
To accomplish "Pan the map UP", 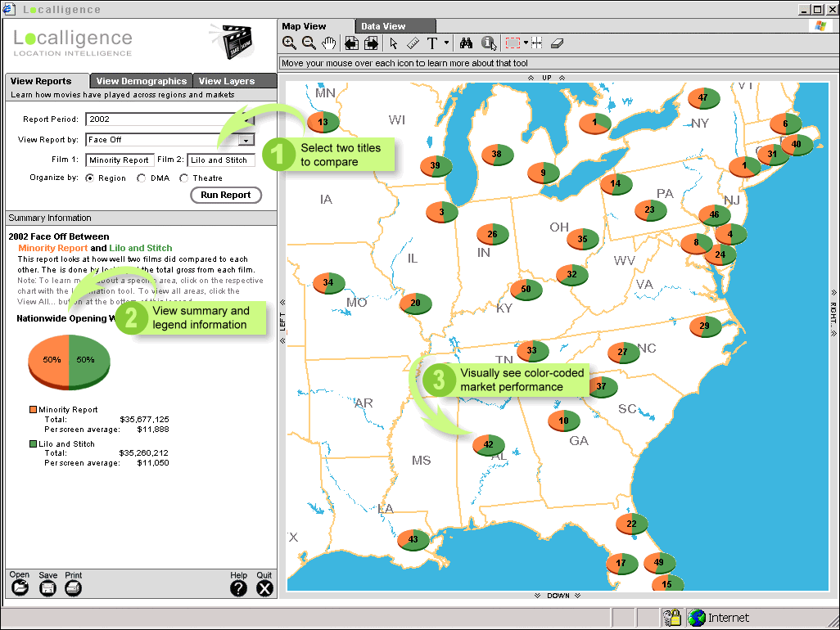I will click(x=546, y=78).
